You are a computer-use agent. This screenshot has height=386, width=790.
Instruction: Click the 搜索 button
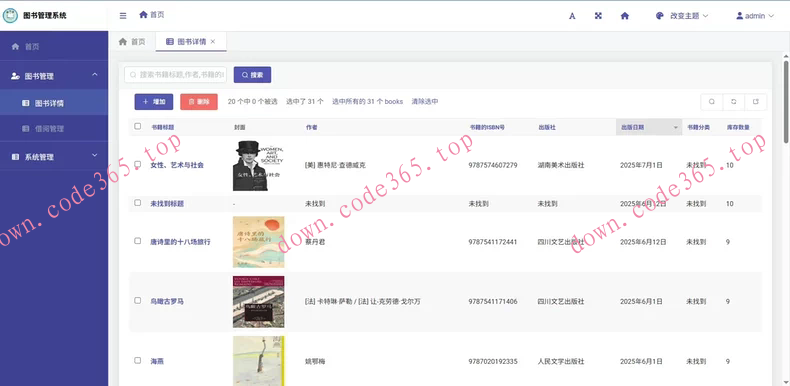(x=252, y=75)
